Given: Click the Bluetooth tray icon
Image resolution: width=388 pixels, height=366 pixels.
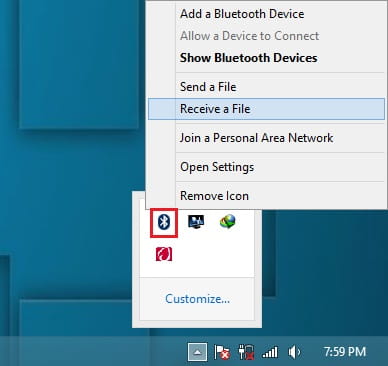Looking at the screenshot, I should (164, 222).
